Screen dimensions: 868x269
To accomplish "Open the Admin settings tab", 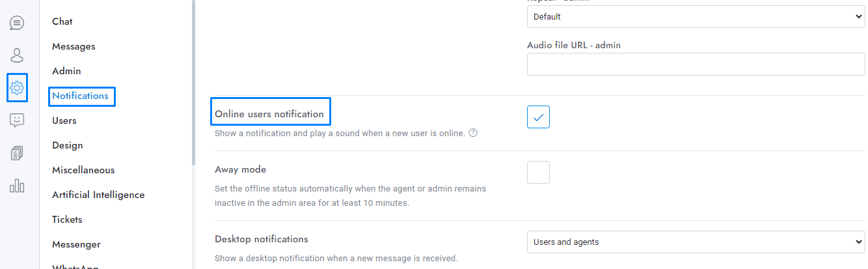I will 66,71.
